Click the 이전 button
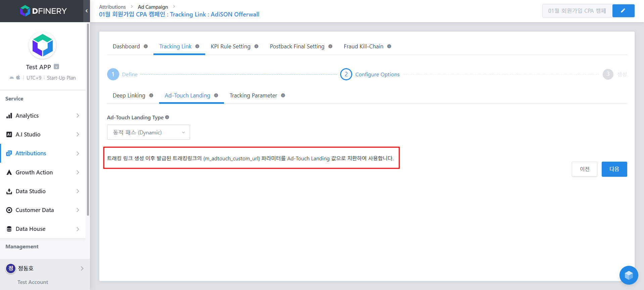Viewport: 644px width, 290px height. click(x=585, y=169)
